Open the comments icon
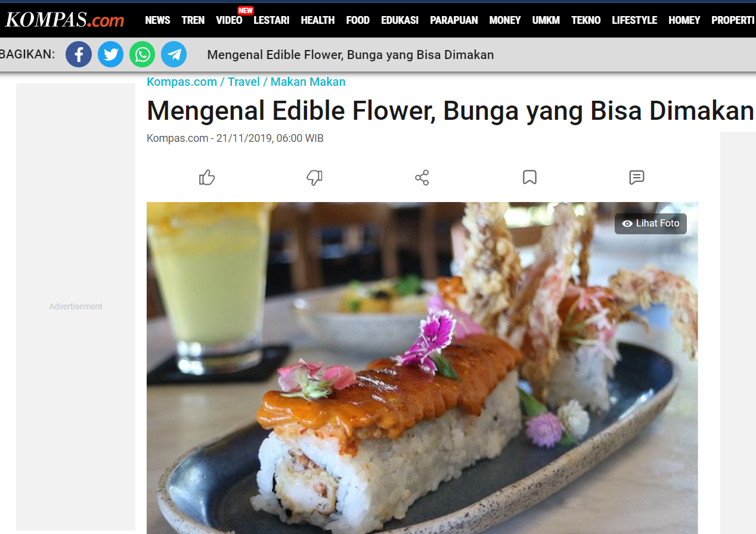Viewport: 756px width, 534px height. 637,177
